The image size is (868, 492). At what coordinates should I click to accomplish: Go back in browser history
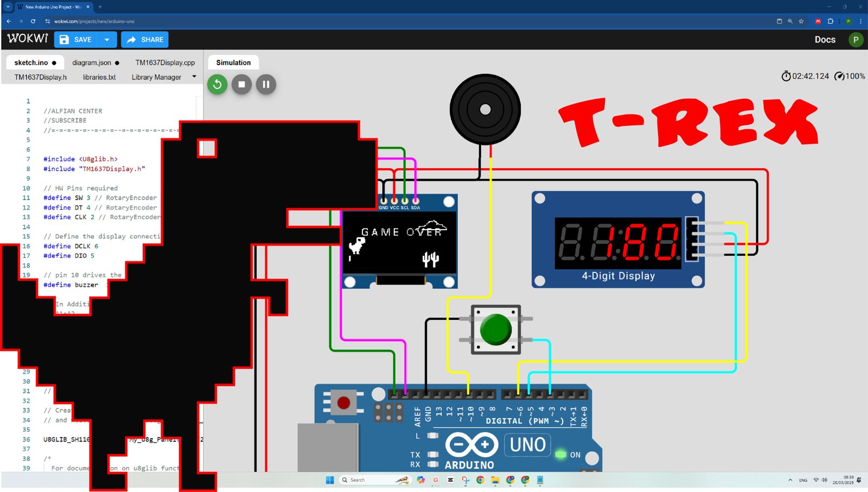(9, 21)
